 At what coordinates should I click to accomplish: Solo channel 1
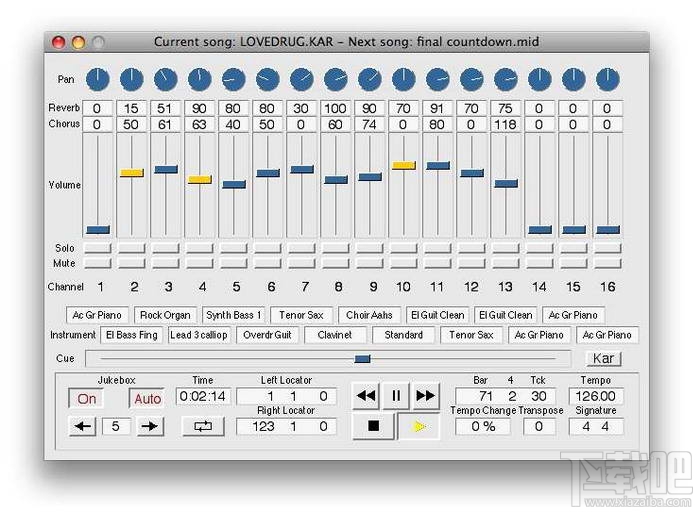click(98, 248)
